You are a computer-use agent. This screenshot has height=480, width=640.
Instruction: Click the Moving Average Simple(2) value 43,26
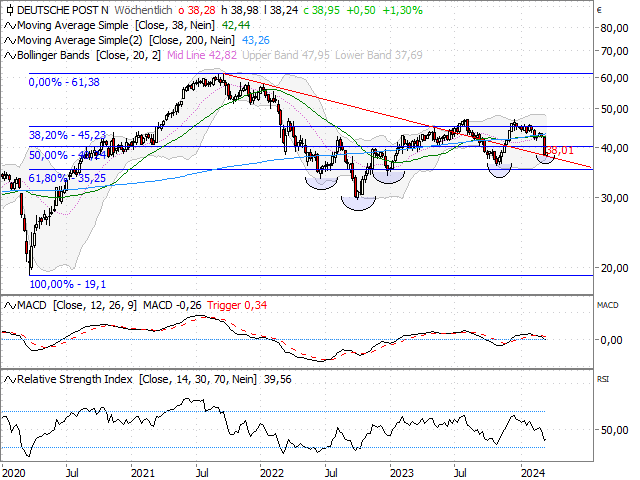pos(256,40)
